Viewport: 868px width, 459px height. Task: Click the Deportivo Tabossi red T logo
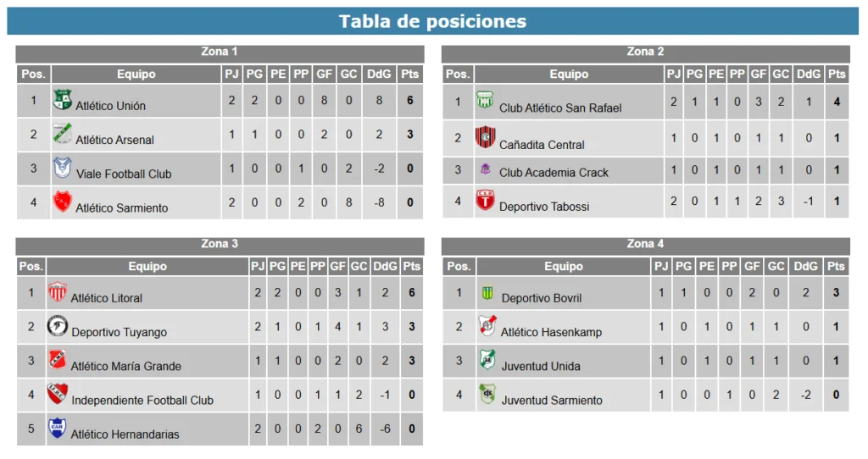click(485, 200)
